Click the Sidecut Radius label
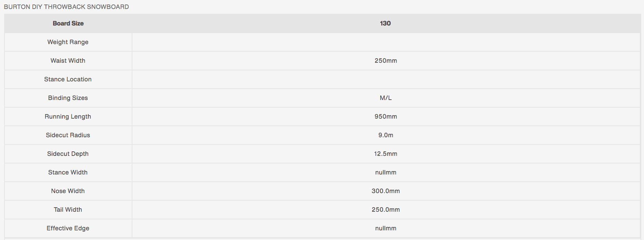The height and width of the screenshot is (240, 644). [x=68, y=135]
